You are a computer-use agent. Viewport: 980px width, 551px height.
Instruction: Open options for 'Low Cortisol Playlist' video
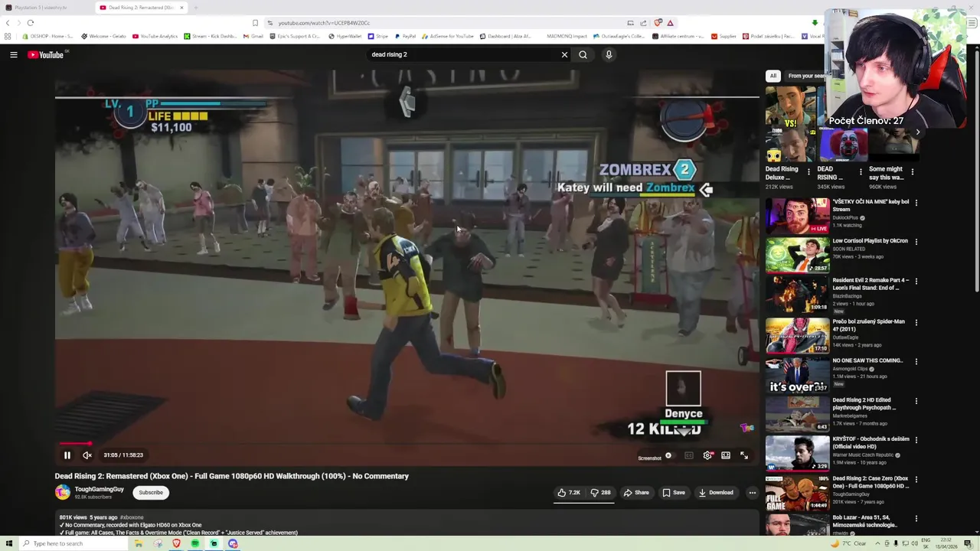tap(916, 242)
